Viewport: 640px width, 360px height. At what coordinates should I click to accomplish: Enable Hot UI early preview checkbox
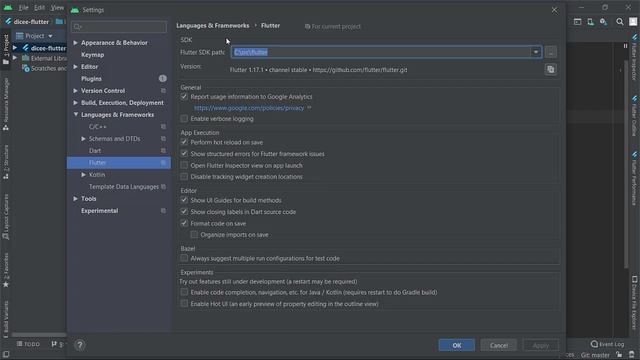[x=184, y=304]
